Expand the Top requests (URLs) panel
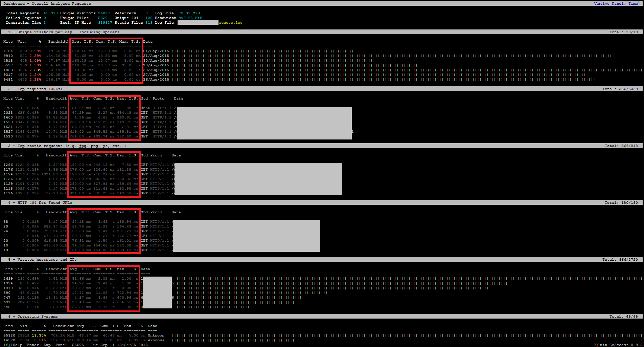The height and width of the screenshot is (347, 644). click(x=322, y=89)
